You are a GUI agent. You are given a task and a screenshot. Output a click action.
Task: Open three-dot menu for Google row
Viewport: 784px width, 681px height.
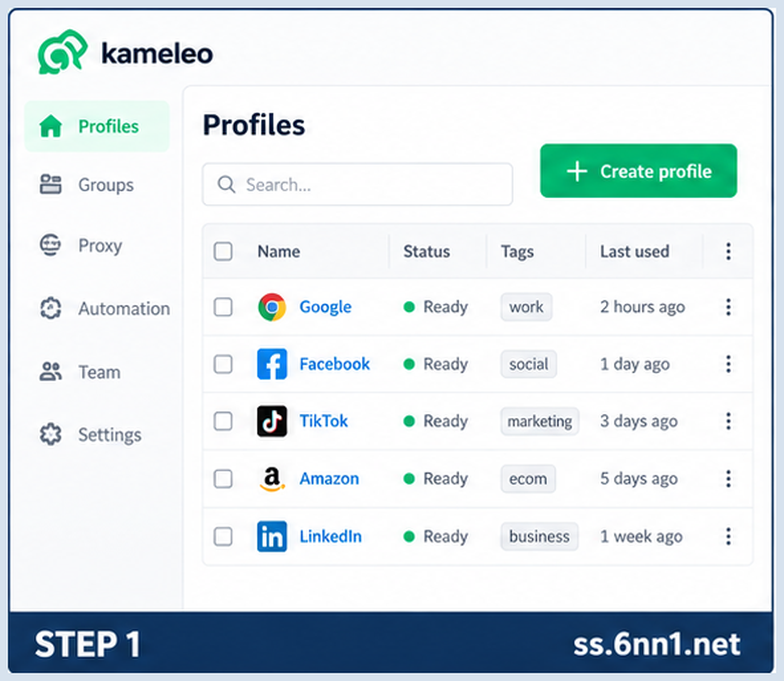pos(728,307)
